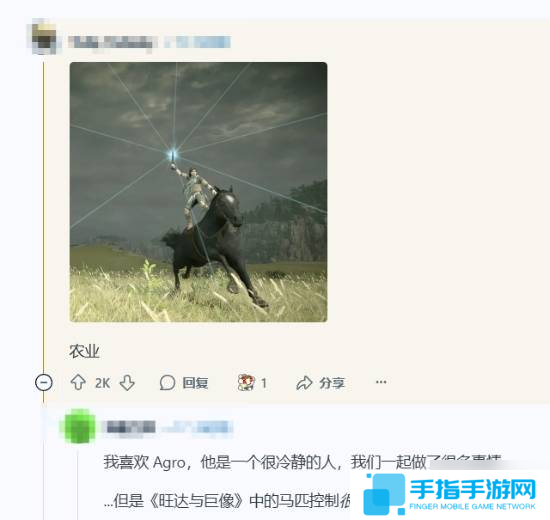Click the 农业 comment text
Image resolution: width=550 pixels, height=520 pixels.
(84, 352)
